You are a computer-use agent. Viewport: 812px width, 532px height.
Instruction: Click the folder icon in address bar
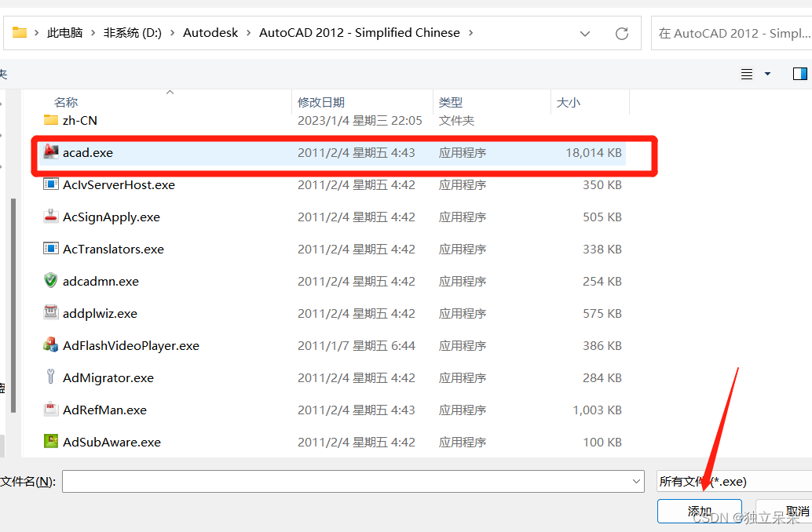20,33
